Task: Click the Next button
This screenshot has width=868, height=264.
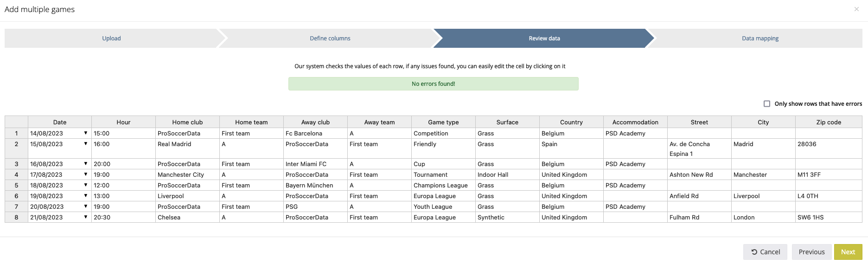Action: [848, 252]
